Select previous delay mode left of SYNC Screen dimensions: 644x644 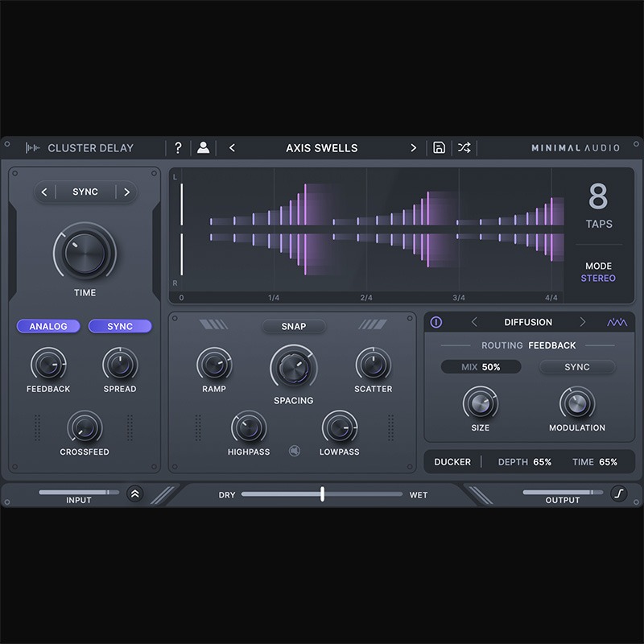[44, 192]
